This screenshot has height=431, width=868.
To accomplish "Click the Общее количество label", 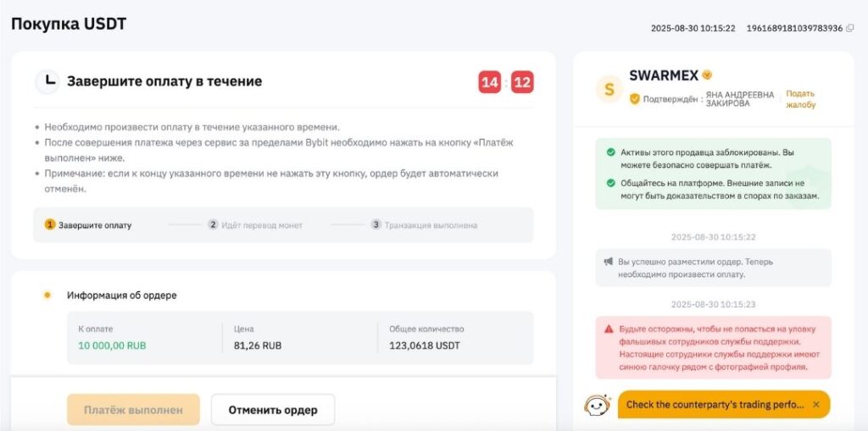I will click(426, 329).
